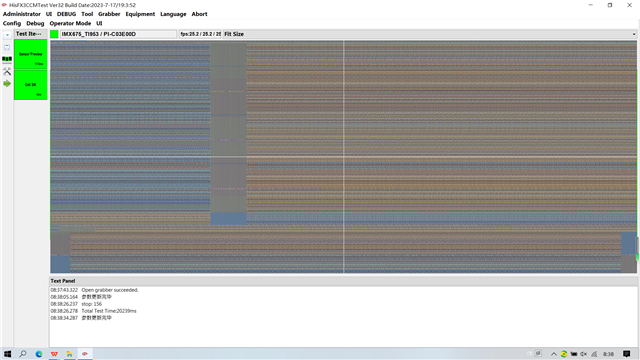
Task: Open the Grabber menu
Action: point(109,14)
